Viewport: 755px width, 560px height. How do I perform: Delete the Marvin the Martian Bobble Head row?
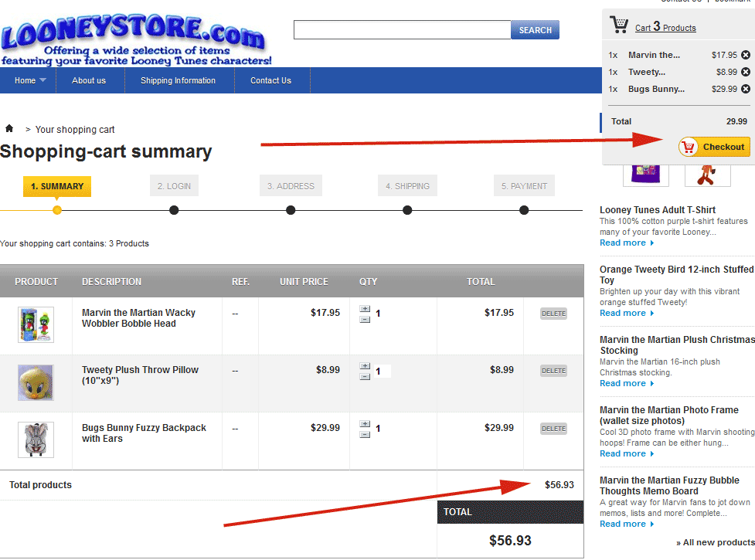click(x=553, y=314)
